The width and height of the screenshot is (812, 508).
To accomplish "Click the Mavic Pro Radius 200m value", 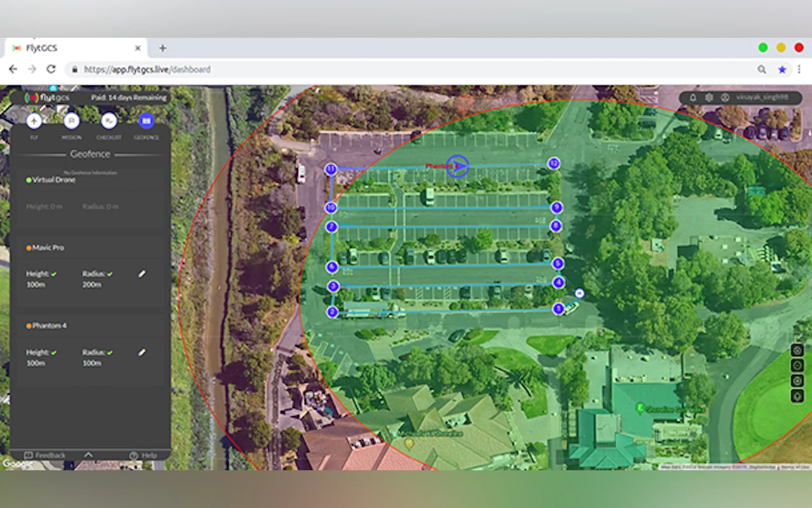I will pyautogui.click(x=92, y=285).
